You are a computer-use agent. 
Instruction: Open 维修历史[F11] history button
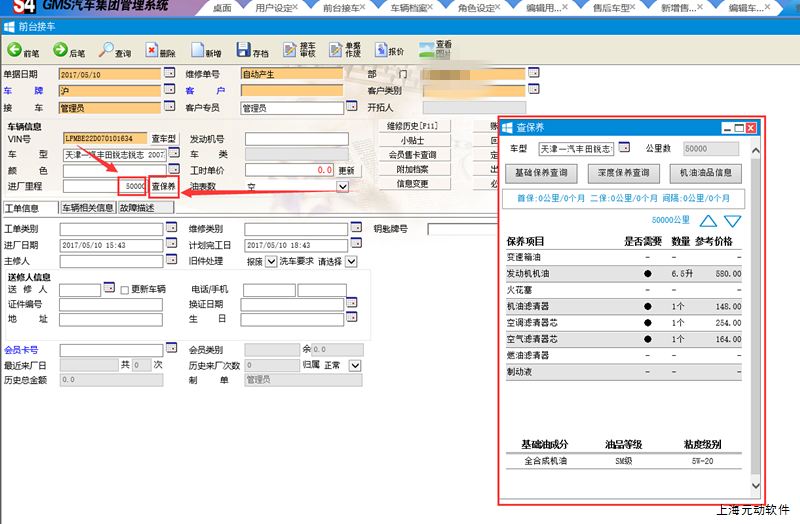tap(413, 126)
